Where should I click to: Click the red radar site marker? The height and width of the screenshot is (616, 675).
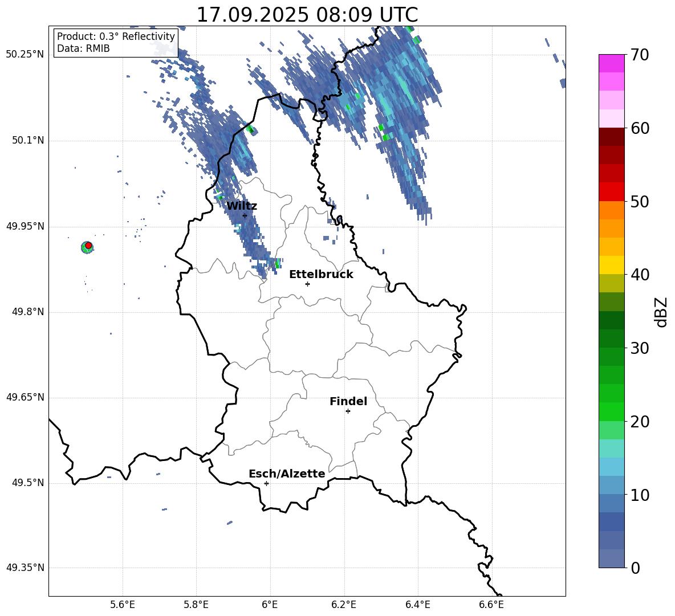[88, 246]
